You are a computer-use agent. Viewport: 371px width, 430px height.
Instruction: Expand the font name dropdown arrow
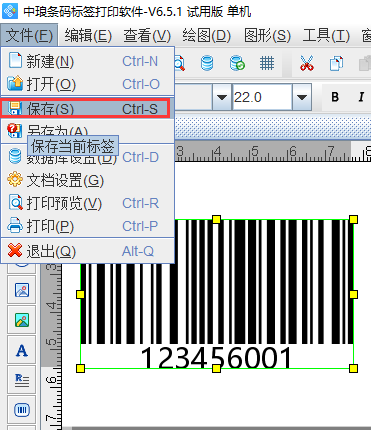[222, 97]
